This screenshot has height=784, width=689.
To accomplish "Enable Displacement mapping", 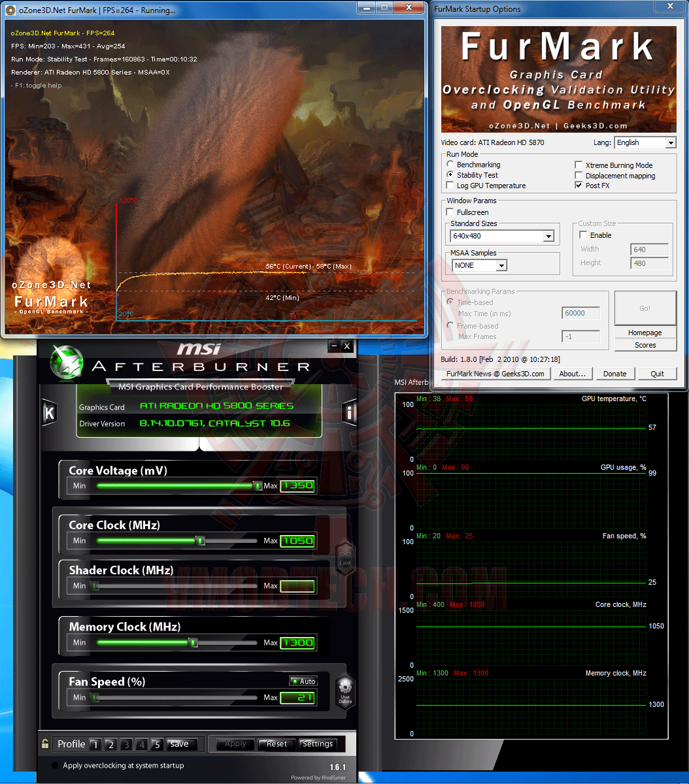I will (x=579, y=176).
